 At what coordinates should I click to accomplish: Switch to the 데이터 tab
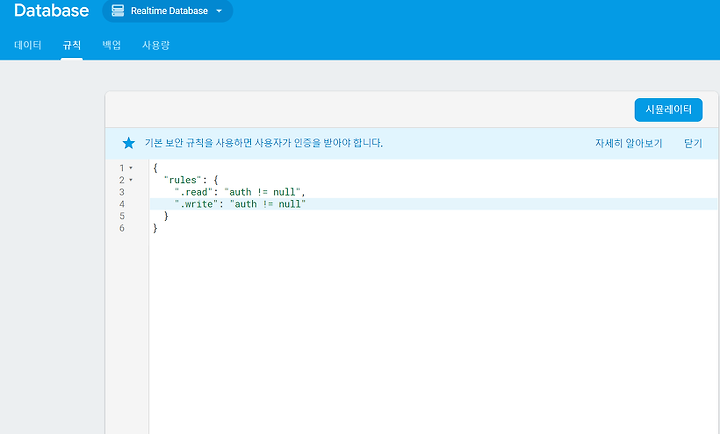pyautogui.click(x=28, y=45)
